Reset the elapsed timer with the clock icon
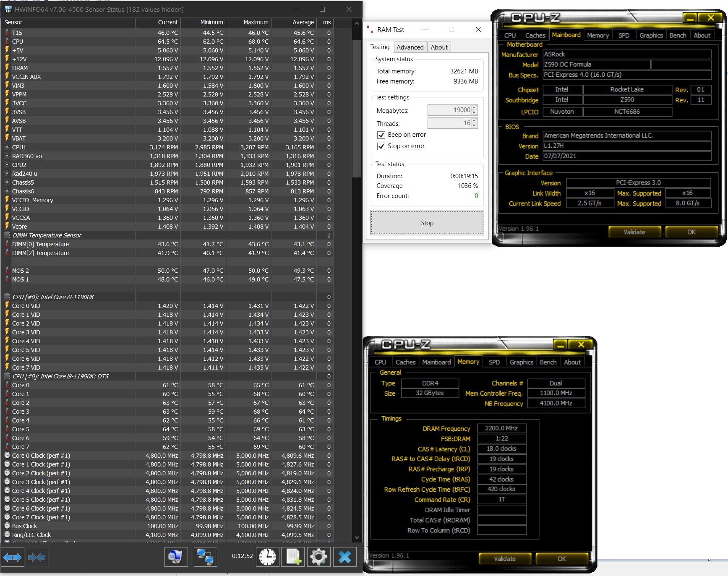728x576 pixels. click(x=267, y=557)
